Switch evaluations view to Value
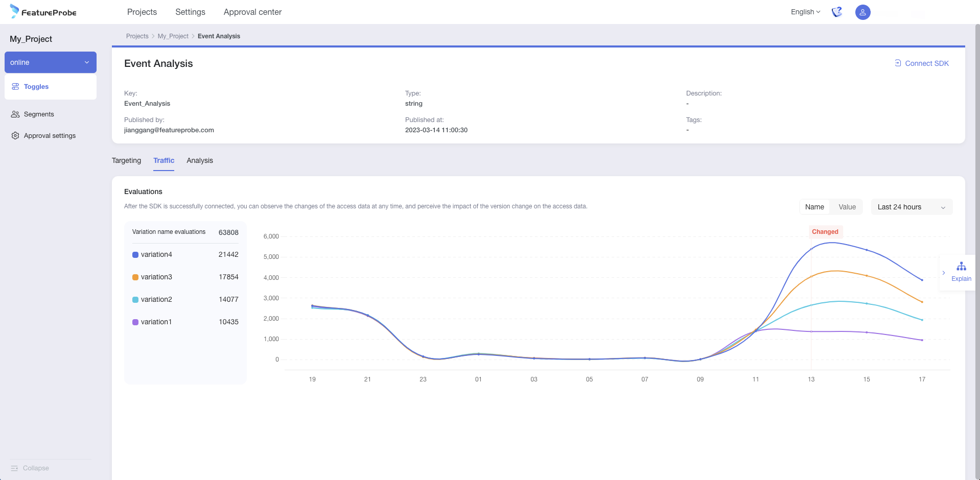The width and height of the screenshot is (980, 480). click(847, 207)
